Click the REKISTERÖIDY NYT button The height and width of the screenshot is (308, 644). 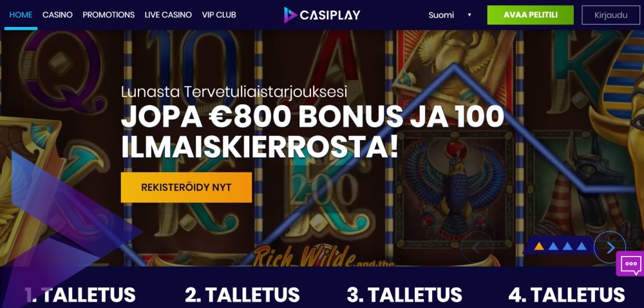click(186, 187)
